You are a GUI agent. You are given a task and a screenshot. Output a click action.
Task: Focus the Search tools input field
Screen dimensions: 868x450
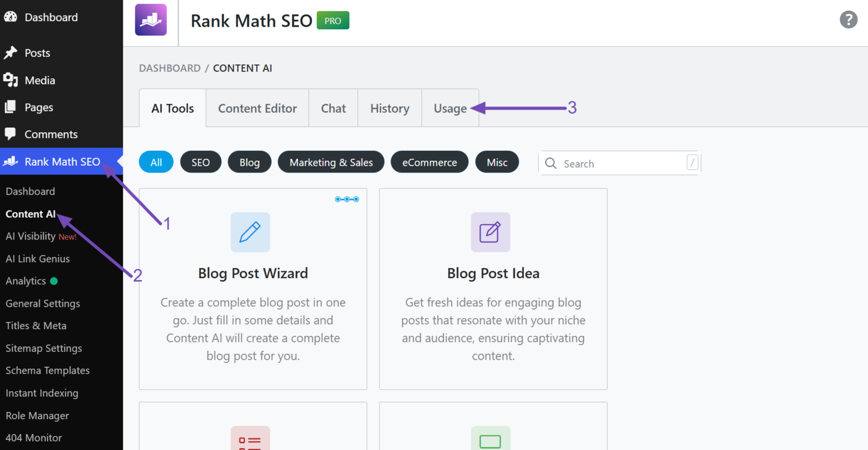point(620,163)
